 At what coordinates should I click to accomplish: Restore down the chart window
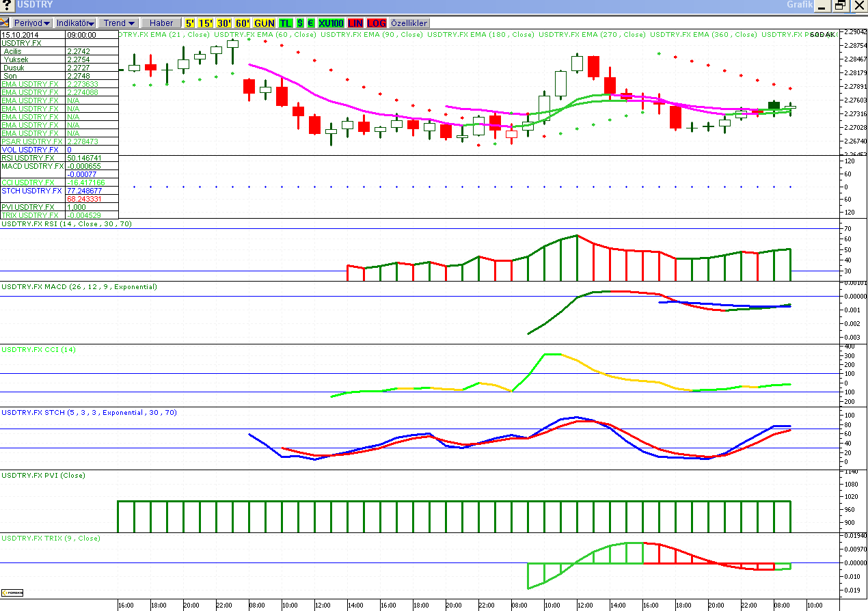[x=840, y=5]
